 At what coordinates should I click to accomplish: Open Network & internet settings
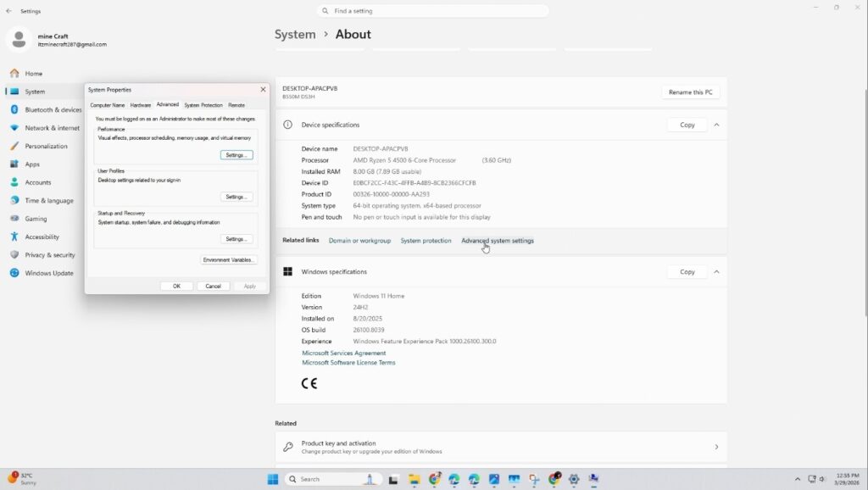click(x=47, y=127)
